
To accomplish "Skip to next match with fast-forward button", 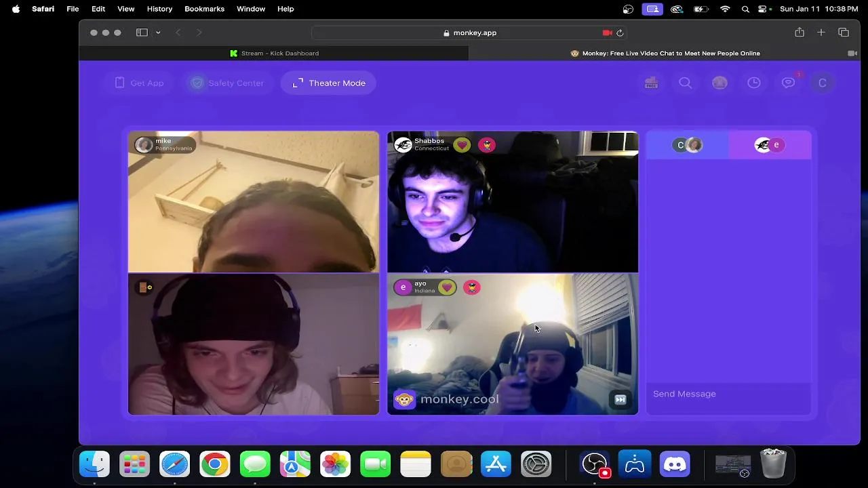I will coord(620,400).
